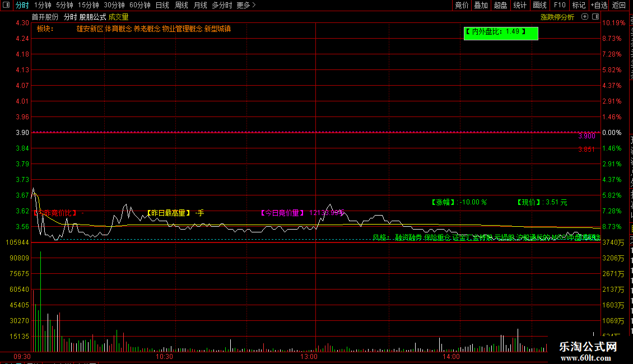Click the 养老概念 sector tag
This screenshot has height=364, width=633.
pos(147,29)
